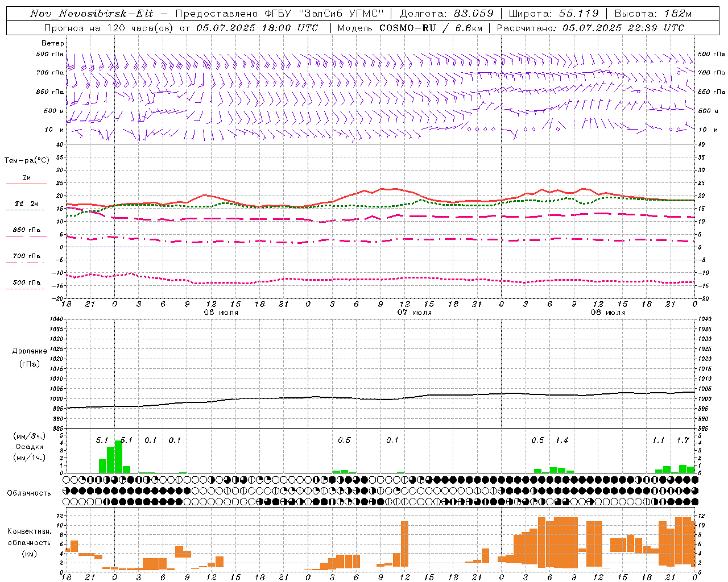Click the Осадки precipitation label
This screenshot has height=582, width=728.
coord(29,447)
